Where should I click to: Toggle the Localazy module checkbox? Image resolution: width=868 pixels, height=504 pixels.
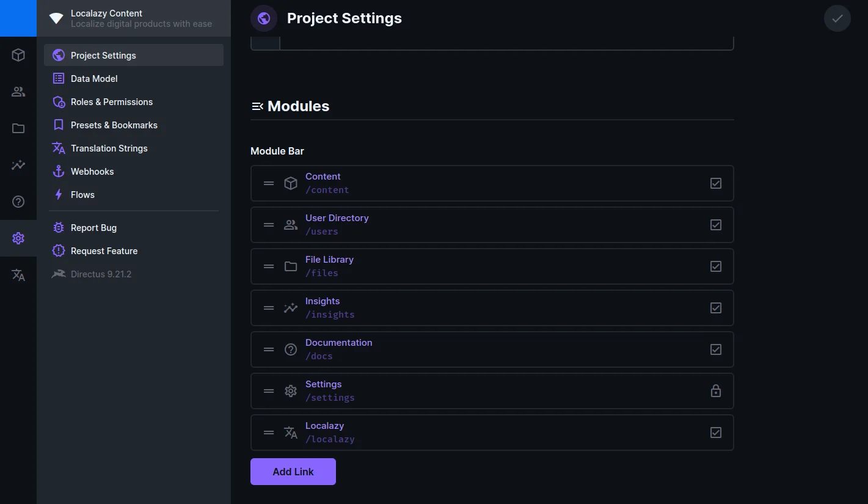[x=716, y=433]
